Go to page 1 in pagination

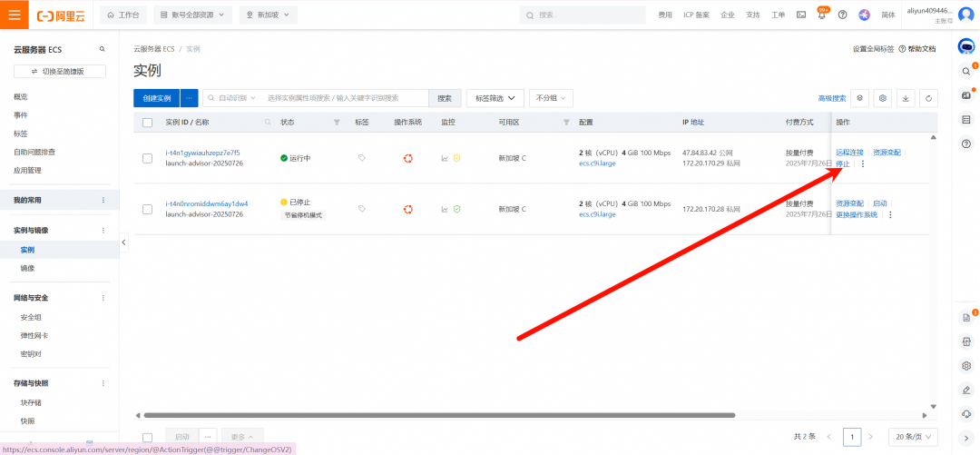point(852,436)
